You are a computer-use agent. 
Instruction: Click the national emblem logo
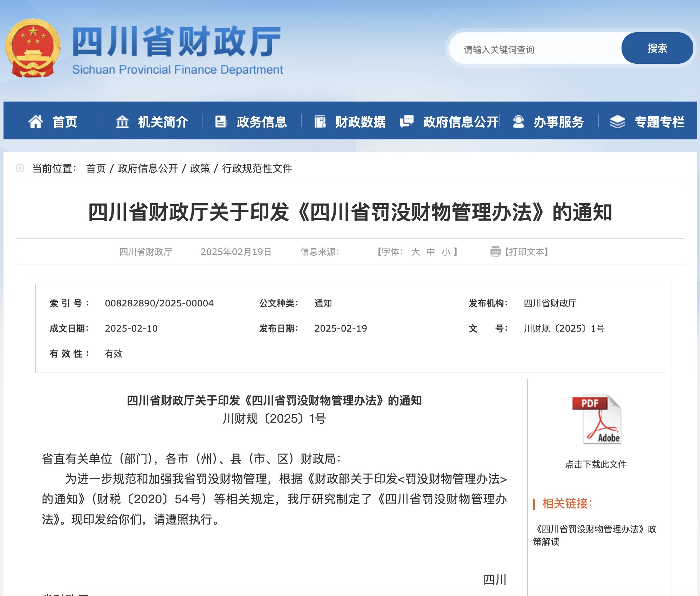(33, 48)
